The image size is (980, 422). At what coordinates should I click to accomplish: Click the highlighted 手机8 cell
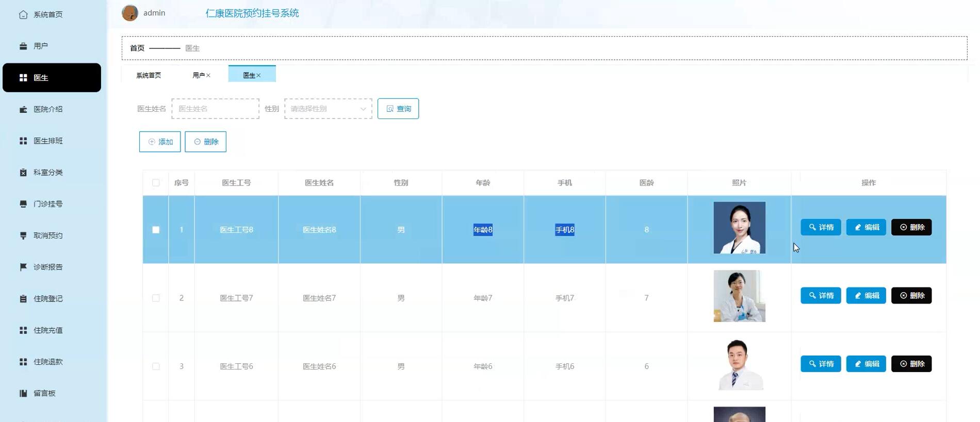tap(565, 230)
